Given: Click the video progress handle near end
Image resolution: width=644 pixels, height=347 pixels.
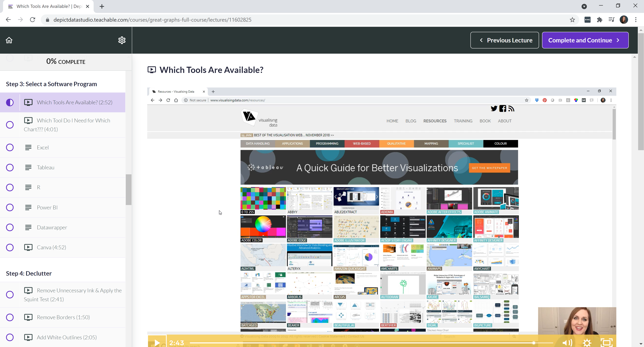Looking at the screenshot, I should (533, 343).
